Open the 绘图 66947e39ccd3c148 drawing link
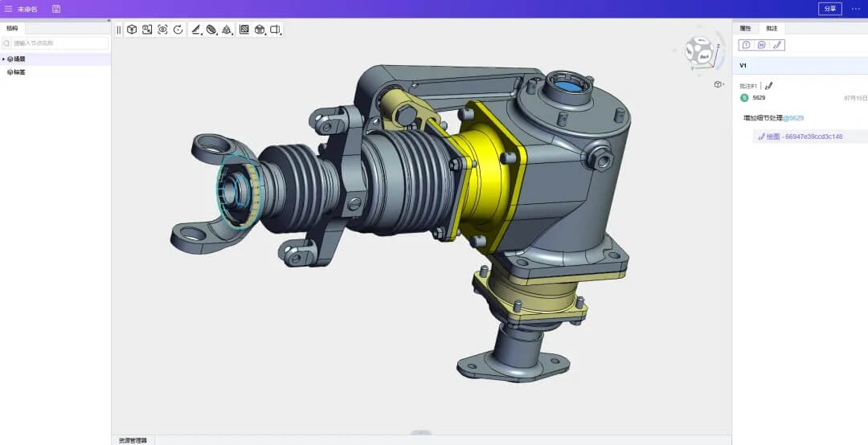This screenshot has width=868, height=445. (x=800, y=137)
